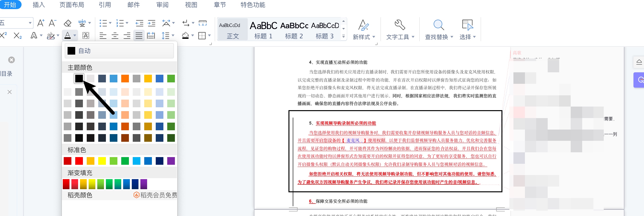Toggle align left
This screenshot has width=644, height=216.
[x=103, y=36]
